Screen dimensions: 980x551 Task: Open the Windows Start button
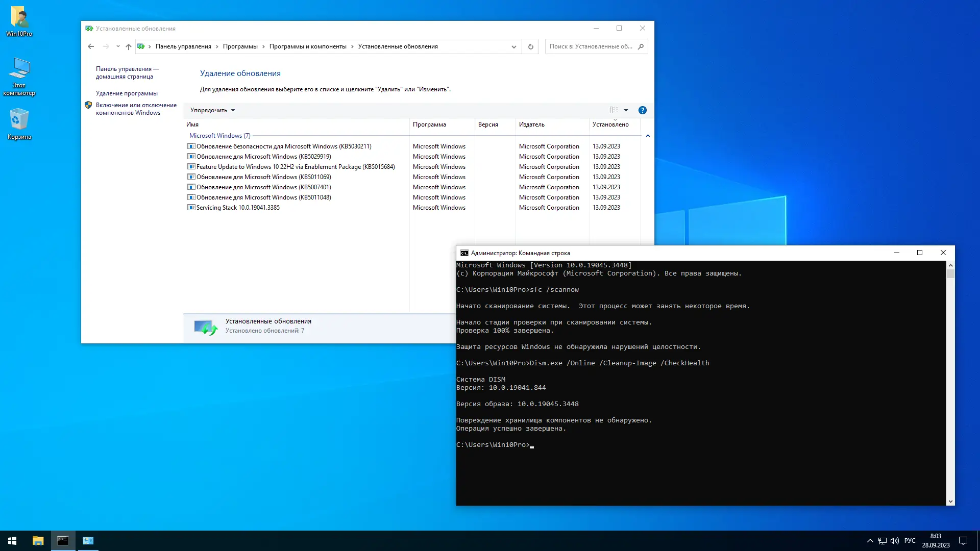point(12,541)
